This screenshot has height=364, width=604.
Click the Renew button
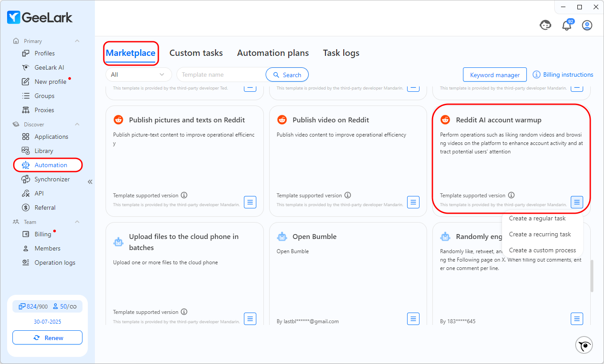tap(47, 337)
